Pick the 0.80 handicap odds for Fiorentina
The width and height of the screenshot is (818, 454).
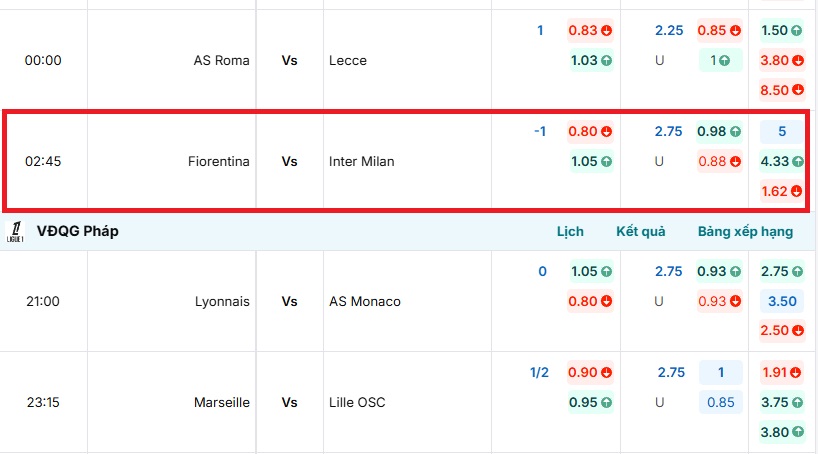tap(590, 131)
